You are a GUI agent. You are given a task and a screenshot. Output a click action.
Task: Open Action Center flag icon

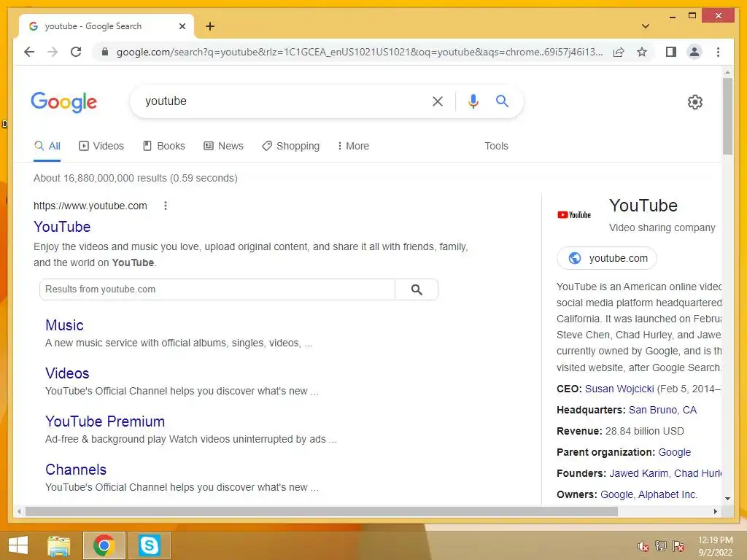pos(678,546)
